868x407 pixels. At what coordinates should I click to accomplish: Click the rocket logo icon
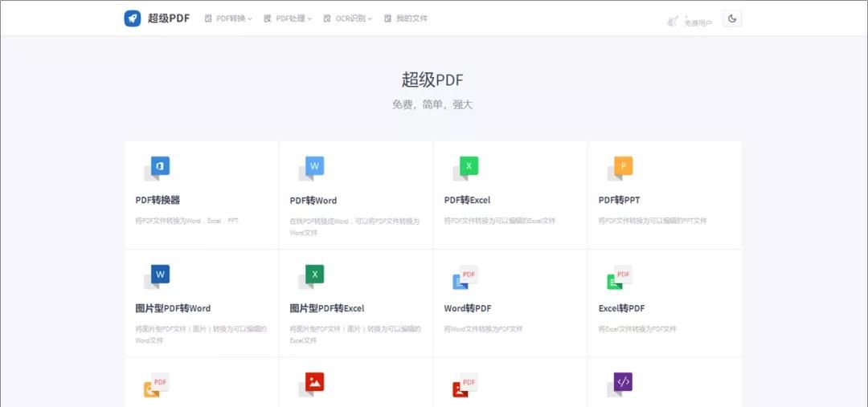click(x=133, y=18)
